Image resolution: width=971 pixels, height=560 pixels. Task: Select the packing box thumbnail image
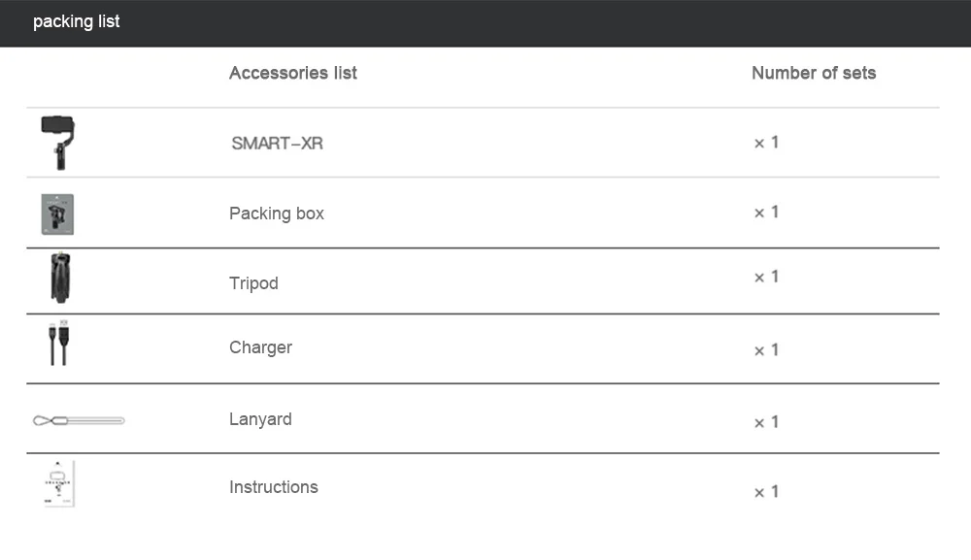tap(58, 214)
